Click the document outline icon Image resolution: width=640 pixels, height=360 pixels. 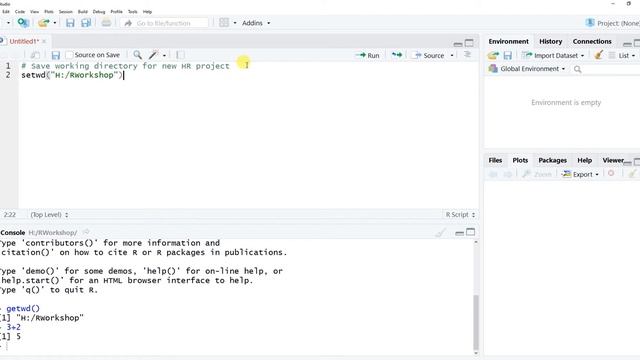[x=468, y=55]
